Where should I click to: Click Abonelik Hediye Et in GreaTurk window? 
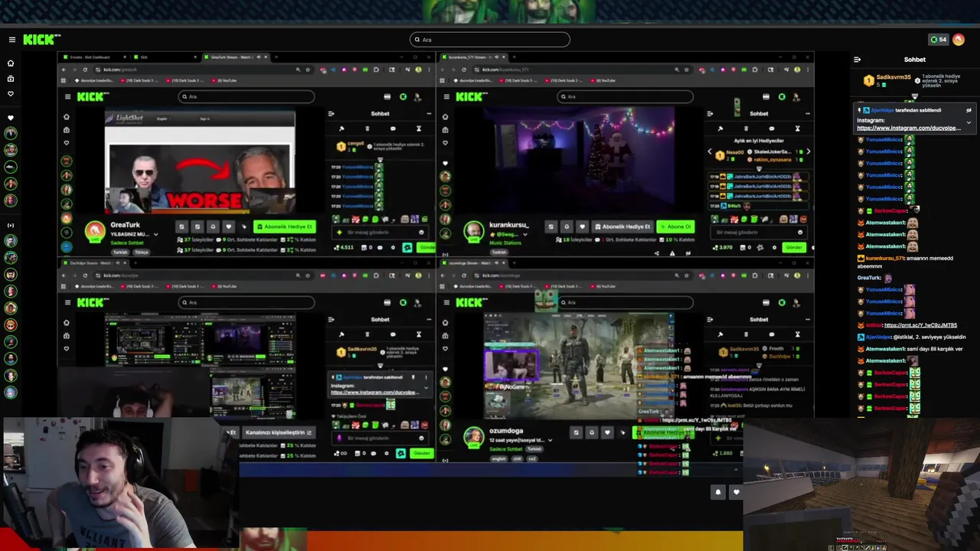point(285,227)
